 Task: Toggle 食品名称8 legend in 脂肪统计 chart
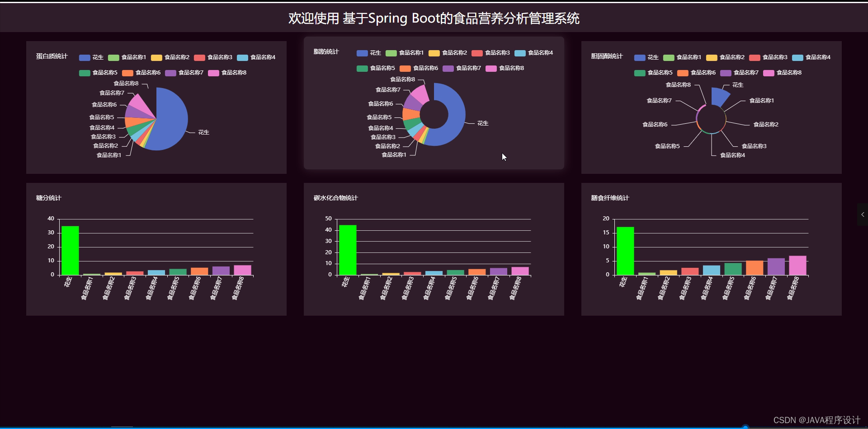505,68
